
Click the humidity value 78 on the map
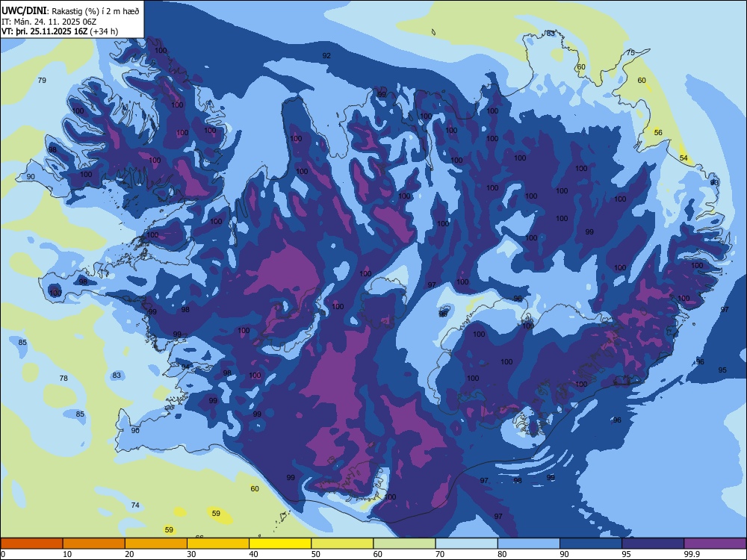click(63, 378)
